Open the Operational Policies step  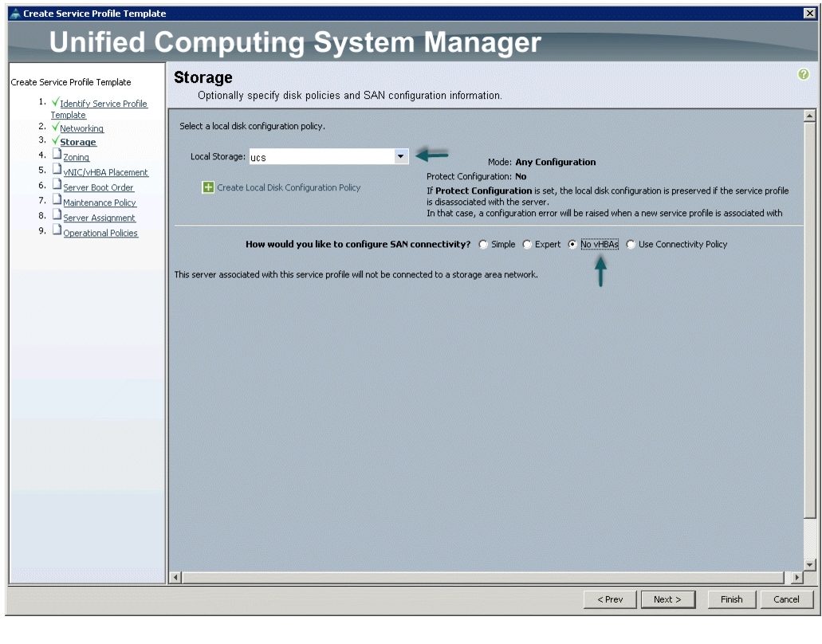click(x=100, y=234)
